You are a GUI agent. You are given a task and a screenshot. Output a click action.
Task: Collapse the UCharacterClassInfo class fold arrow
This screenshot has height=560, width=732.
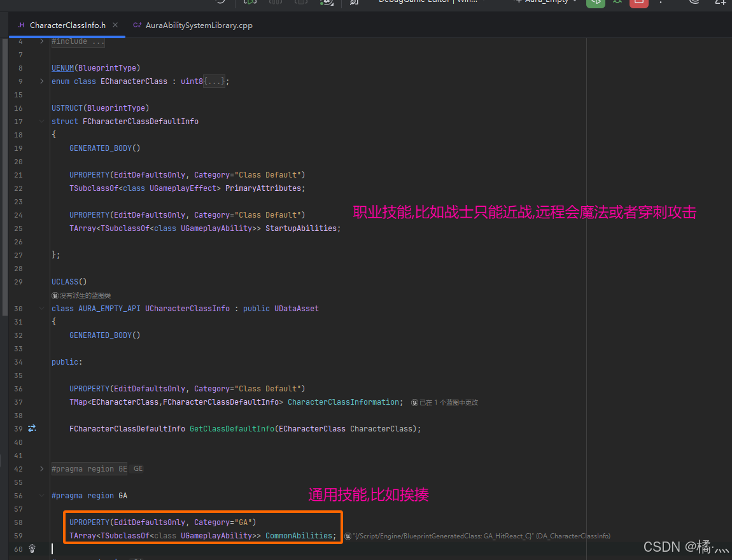tap(41, 309)
